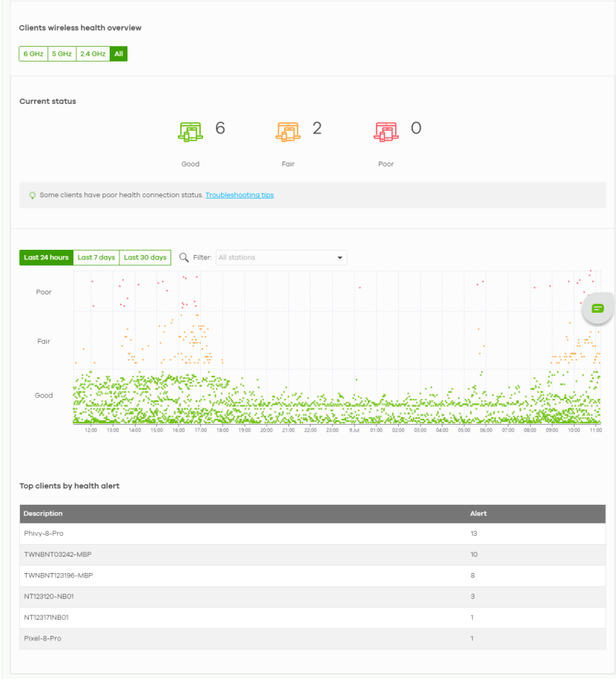The height and width of the screenshot is (679, 616).
Task: Switch to the Last 7 days view
Action: coord(96,258)
